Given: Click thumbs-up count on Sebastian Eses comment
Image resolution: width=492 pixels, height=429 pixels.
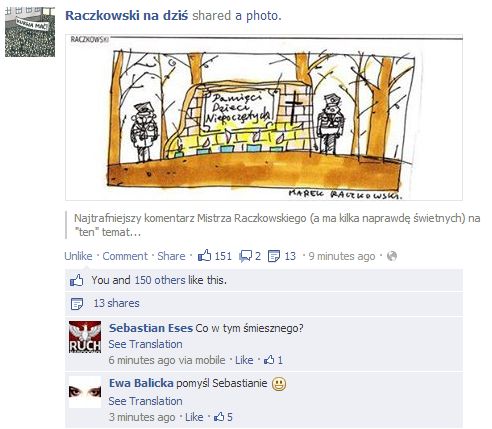Looking at the screenshot, I should [273, 360].
